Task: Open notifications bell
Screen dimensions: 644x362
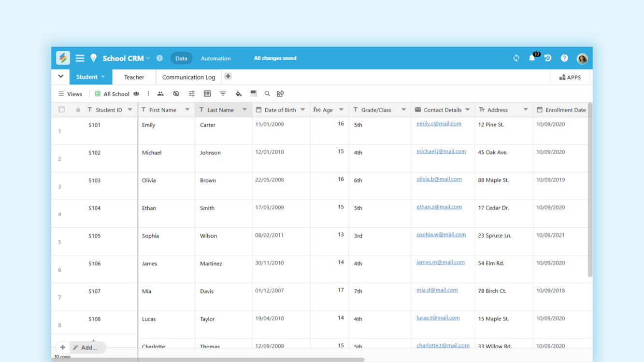Action: click(x=532, y=58)
